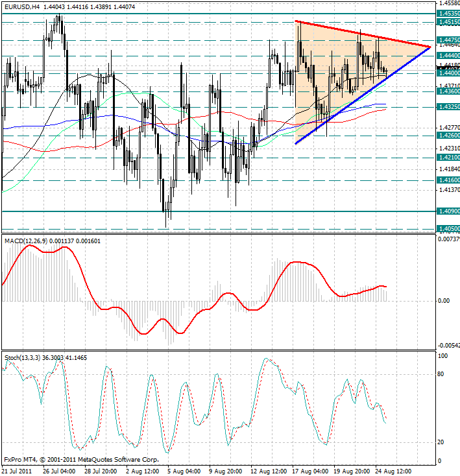Click the 1.4440 price level label
Screen dimensions: 460x476
(x=448, y=56)
